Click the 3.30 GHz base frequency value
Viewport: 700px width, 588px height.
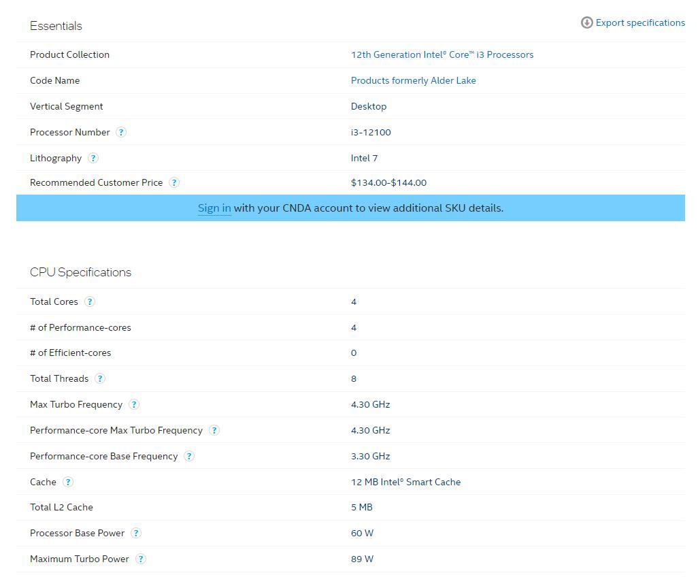click(x=371, y=456)
